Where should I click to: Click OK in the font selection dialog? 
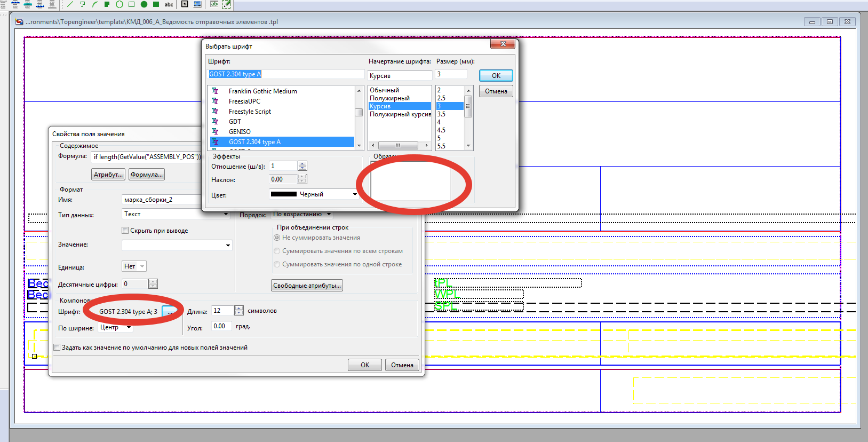click(496, 76)
